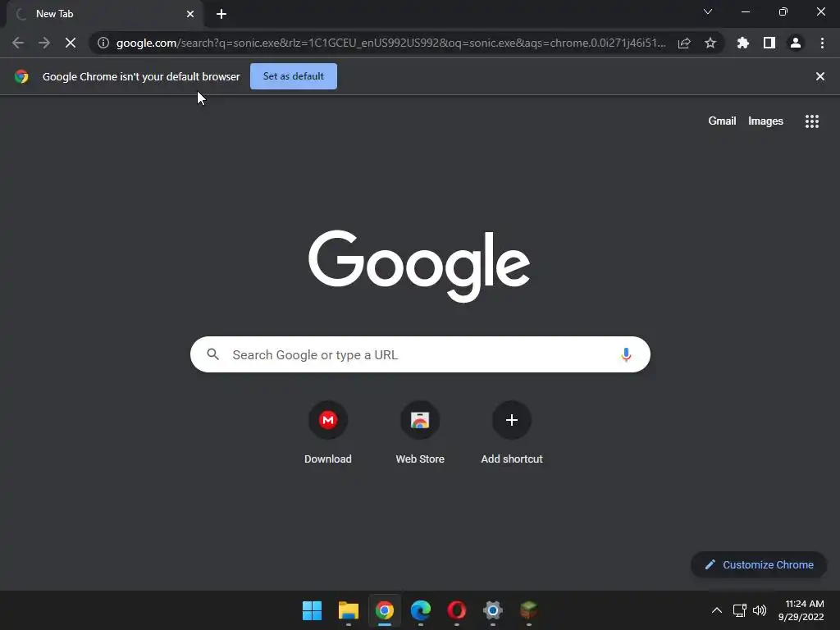Add a new shortcut tile
Image resolution: width=840 pixels, height=630 pixels.
[x=512, y=433]
